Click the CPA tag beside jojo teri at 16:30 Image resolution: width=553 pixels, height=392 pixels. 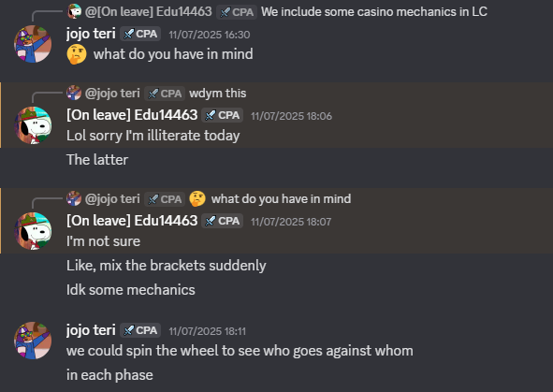coord(140,34)
